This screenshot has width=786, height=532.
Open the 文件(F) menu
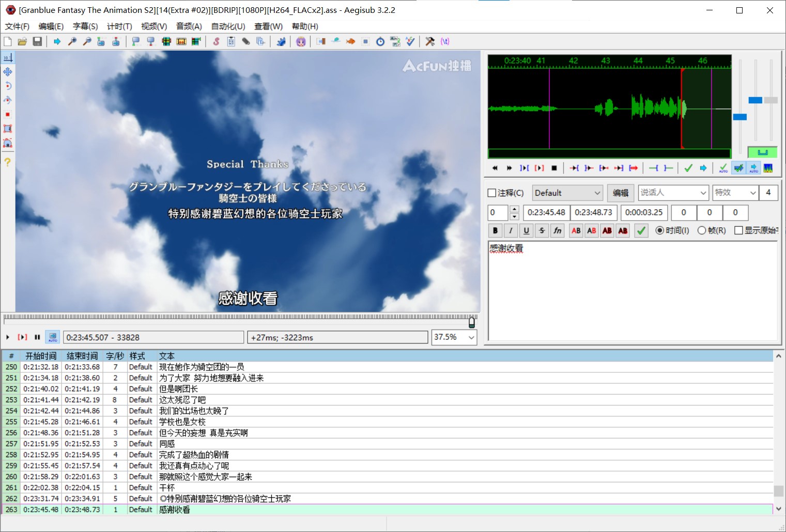(x=17, y=26)
